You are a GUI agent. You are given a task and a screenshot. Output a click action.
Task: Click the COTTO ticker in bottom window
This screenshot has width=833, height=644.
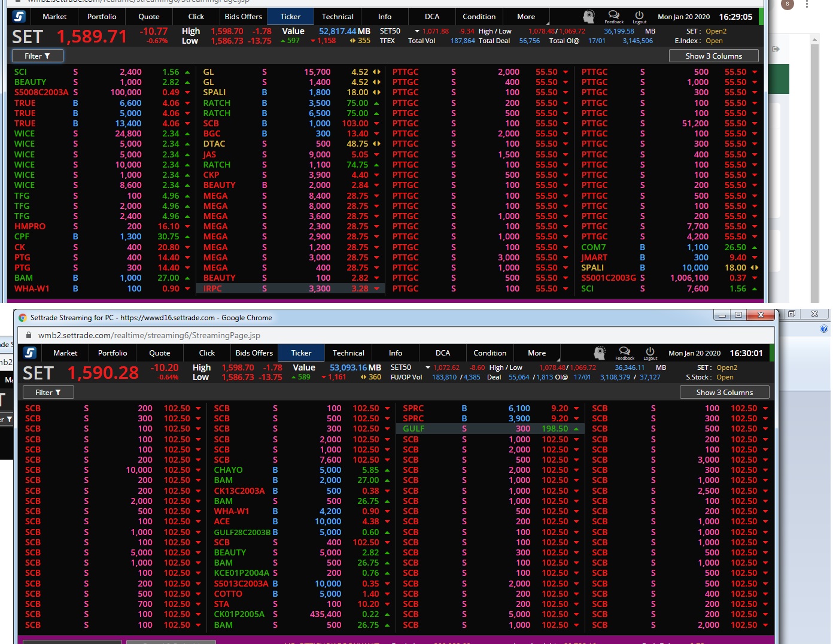coord(229,594)
